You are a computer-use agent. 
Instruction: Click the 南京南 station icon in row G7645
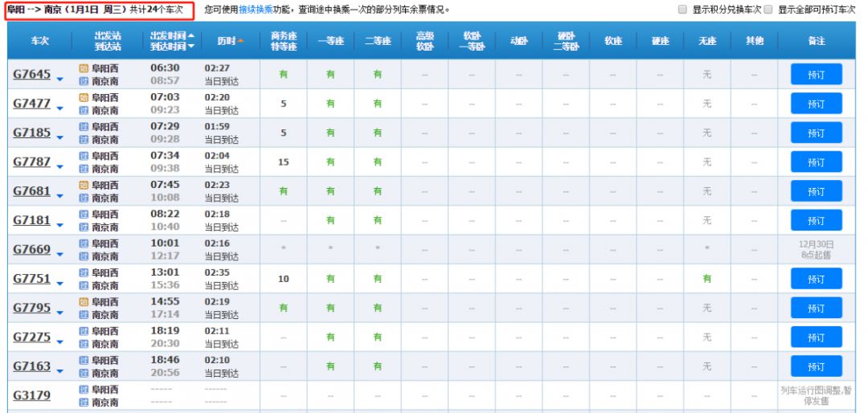pos(84,81)
